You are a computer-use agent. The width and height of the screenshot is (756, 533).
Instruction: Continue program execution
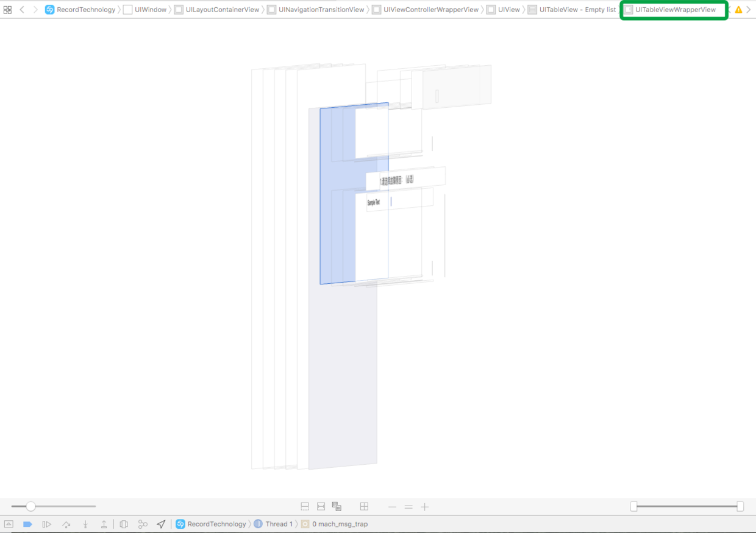(x=46, y=524)
